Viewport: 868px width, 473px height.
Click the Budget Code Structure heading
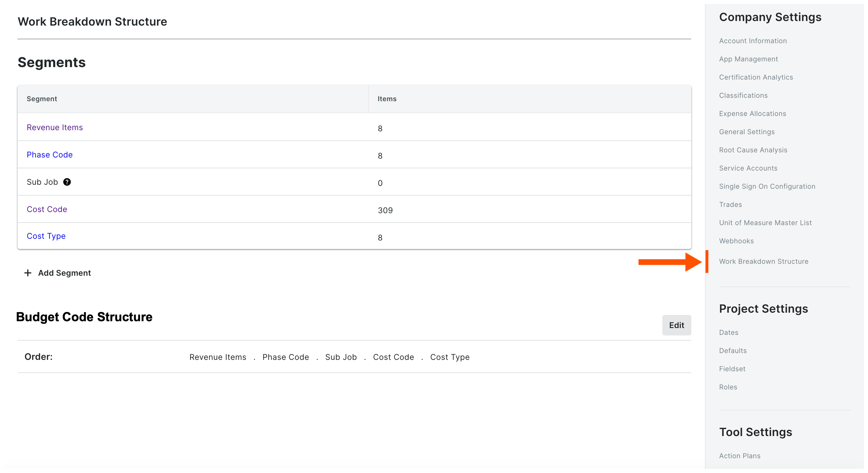point(84,317)
